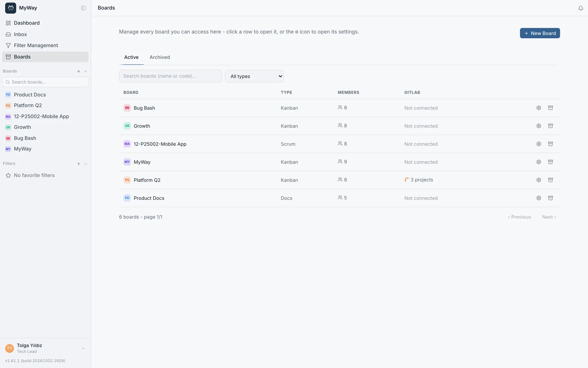This screenshot has width=588, height=368.
Task: Collapse the sidebar panel toggle
Action: pyautogui.click(x=83, y=8)
